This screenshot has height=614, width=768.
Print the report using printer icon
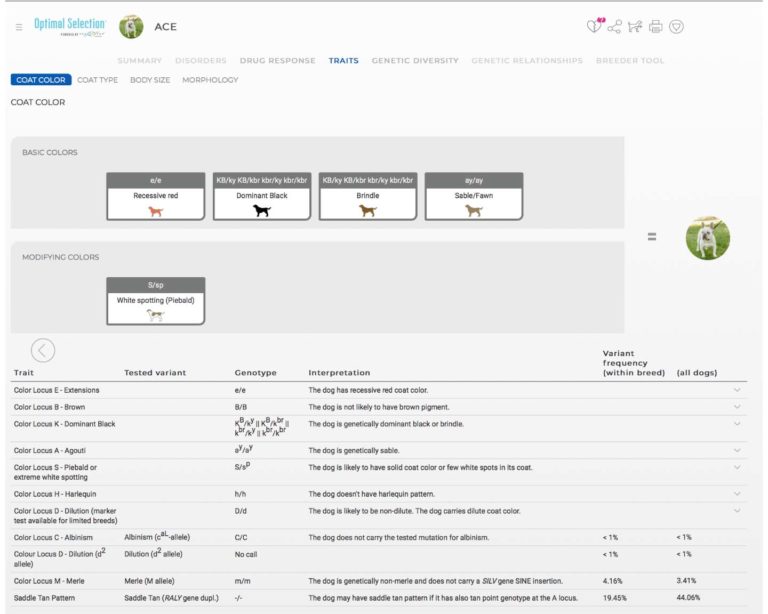click(656, 27)
